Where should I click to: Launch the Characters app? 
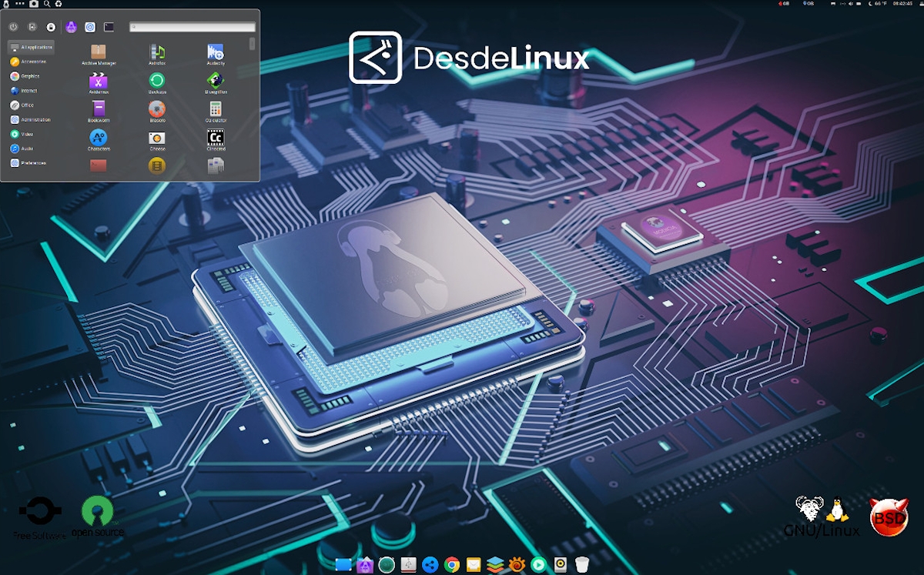click(x=99, y=139)
